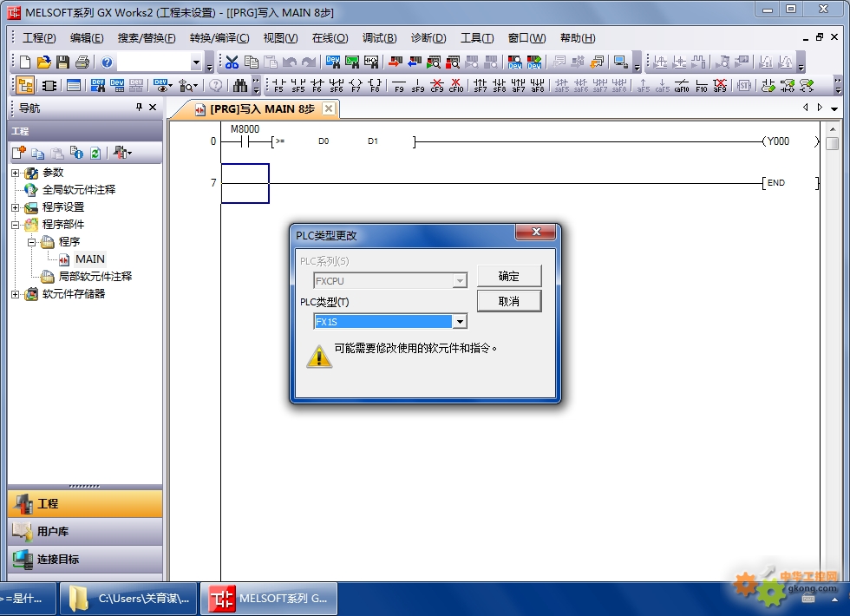Viewport: 850px width, 616px height.
Task: Insert rising pulse contact sF7
Action: 481,85
